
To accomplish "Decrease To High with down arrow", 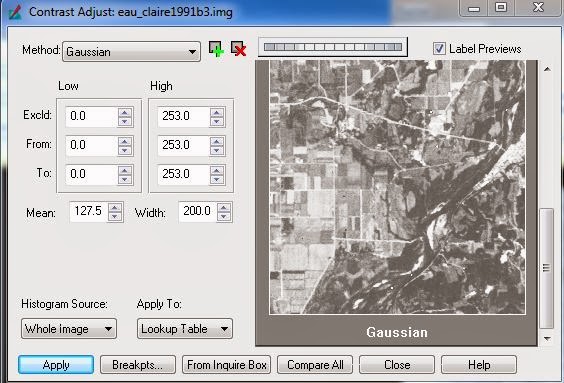I will coord(217,179).
